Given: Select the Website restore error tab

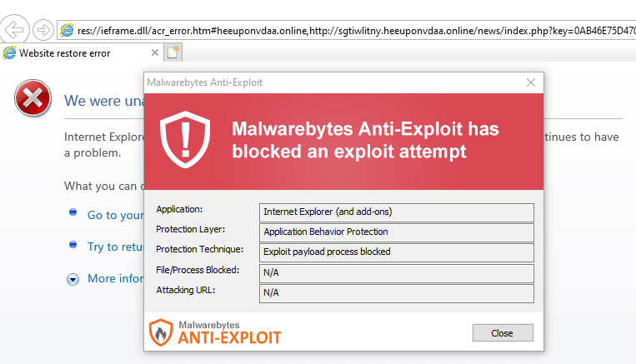Looking at the screenshot, I should 79,53.
